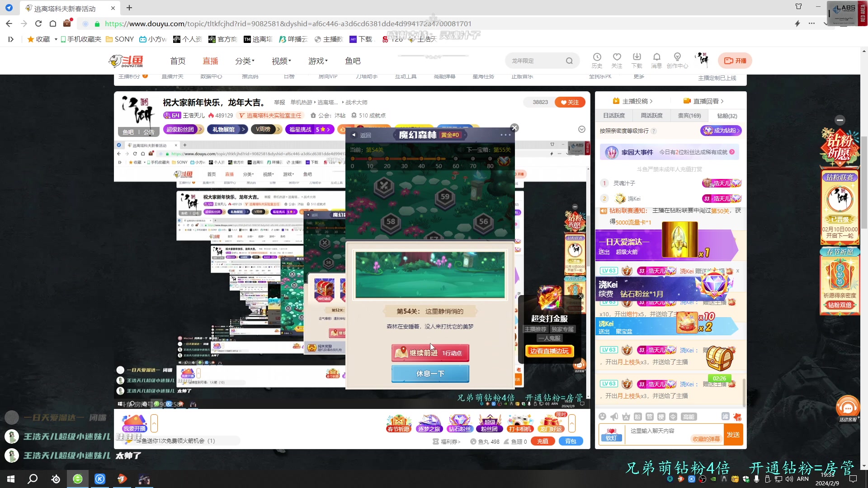Click the Douyu logo
This screenshot has width=868, height=488.
126,61
